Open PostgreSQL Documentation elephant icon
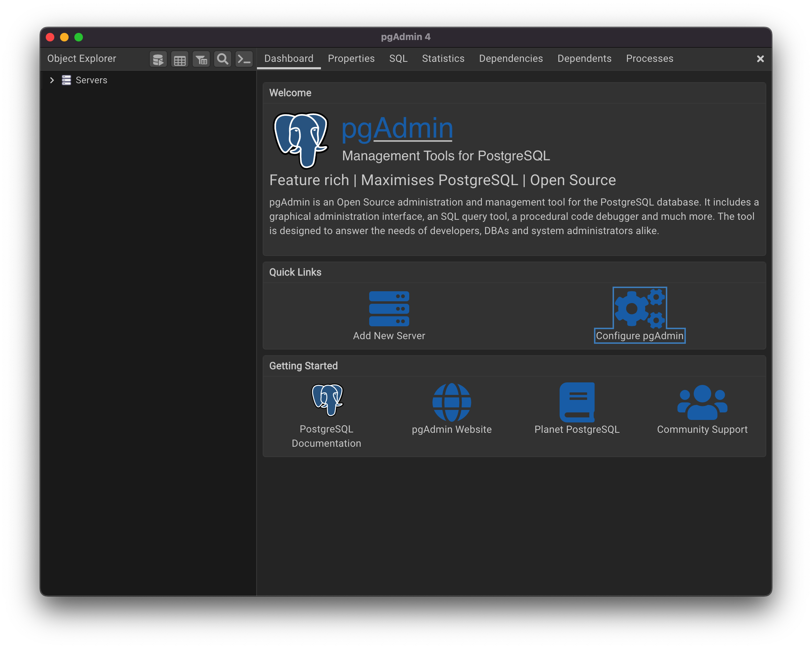812x649 pixels. pos(327,400)
